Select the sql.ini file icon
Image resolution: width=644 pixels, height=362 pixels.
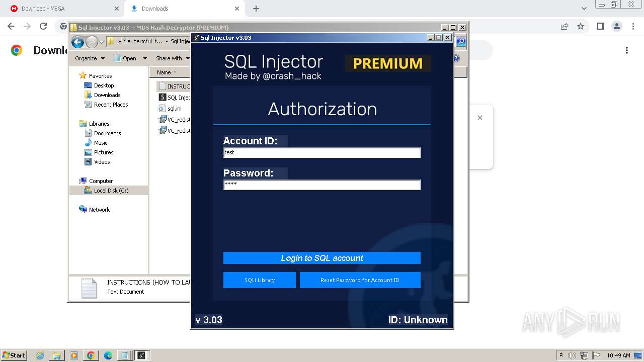coord(162,109)
